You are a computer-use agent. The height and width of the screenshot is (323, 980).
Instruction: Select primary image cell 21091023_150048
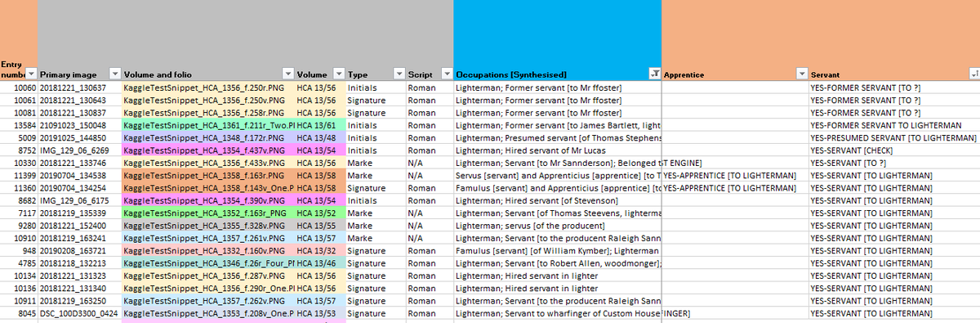pos(80,125)
